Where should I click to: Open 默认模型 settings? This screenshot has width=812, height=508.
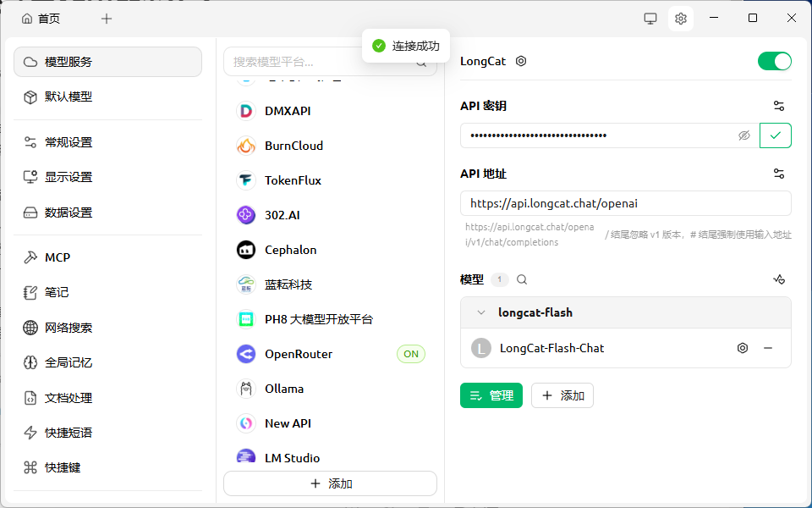[x=107, y=97]
